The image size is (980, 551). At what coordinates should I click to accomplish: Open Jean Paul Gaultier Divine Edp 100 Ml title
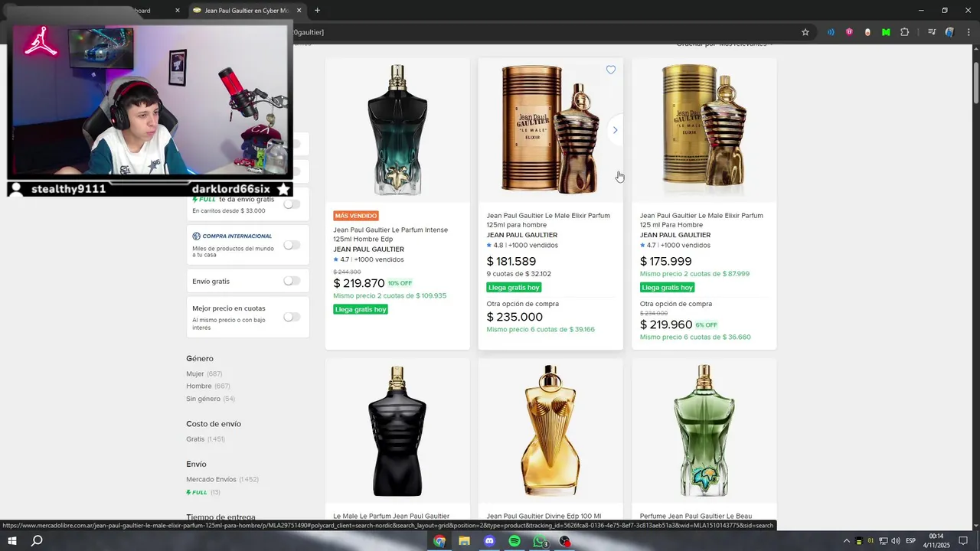click(x=544, y=517)
